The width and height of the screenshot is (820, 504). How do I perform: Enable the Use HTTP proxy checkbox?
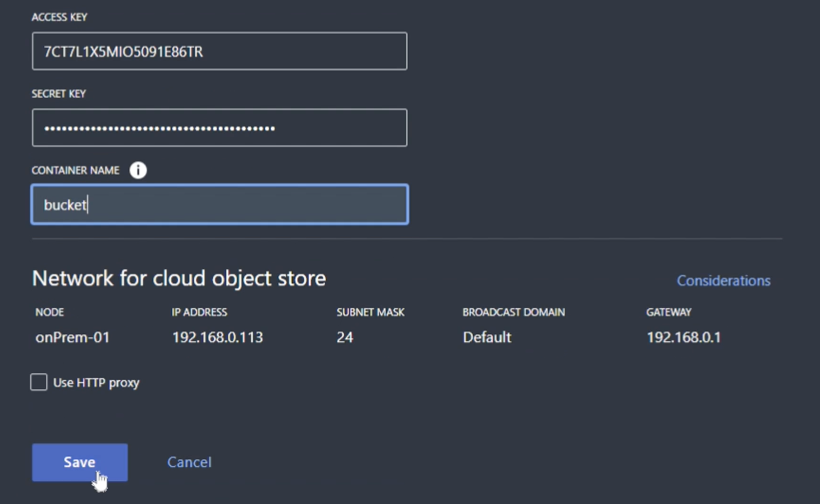click(39, 382)
